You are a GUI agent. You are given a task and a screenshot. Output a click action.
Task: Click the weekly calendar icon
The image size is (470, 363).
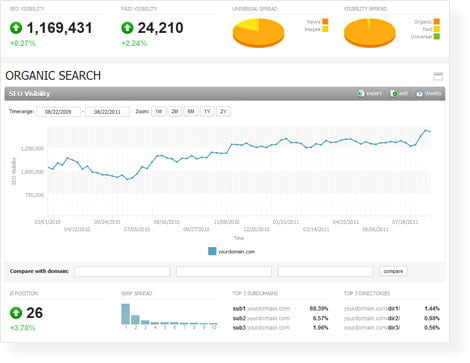(x=419, y=93)
